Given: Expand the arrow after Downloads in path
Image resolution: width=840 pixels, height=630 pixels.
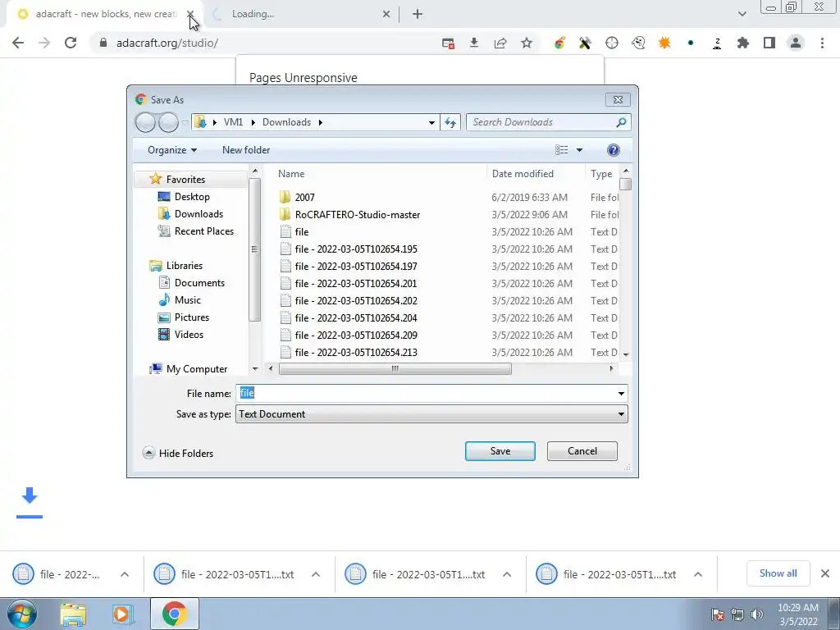Looking at the screenshot, I should tap(321, 123).
